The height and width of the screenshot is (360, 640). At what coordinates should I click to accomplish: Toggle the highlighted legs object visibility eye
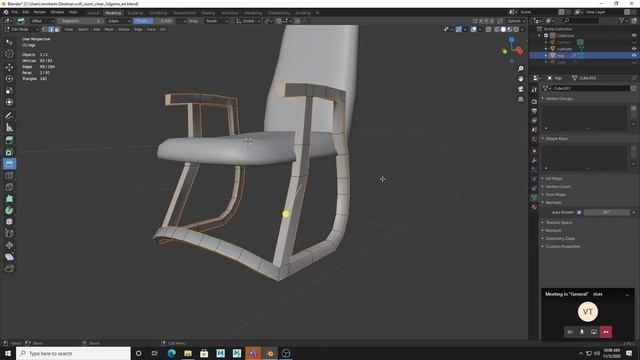click(634, 55)
